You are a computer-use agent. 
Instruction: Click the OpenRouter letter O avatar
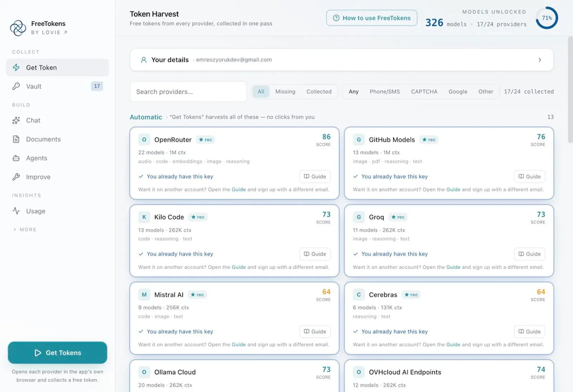click(144, 140)
